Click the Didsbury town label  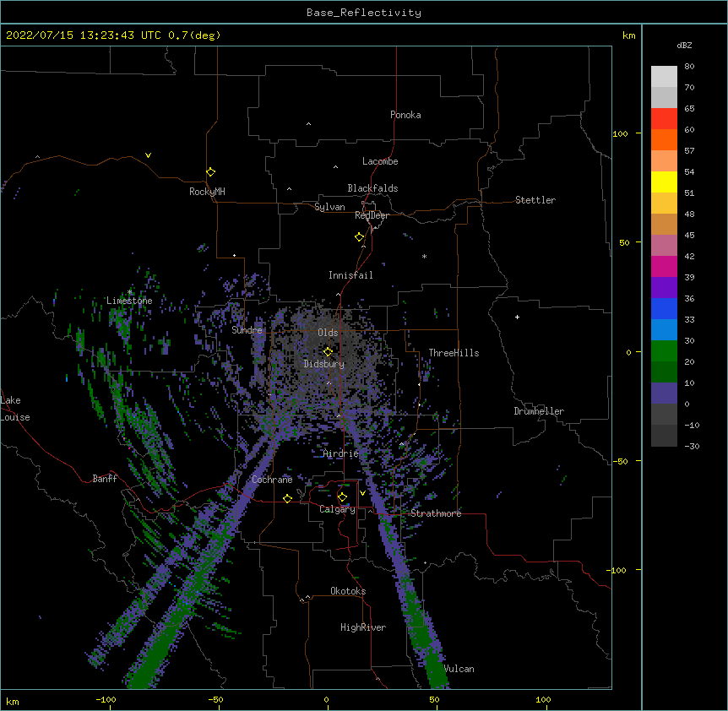[x=324, y=364]
